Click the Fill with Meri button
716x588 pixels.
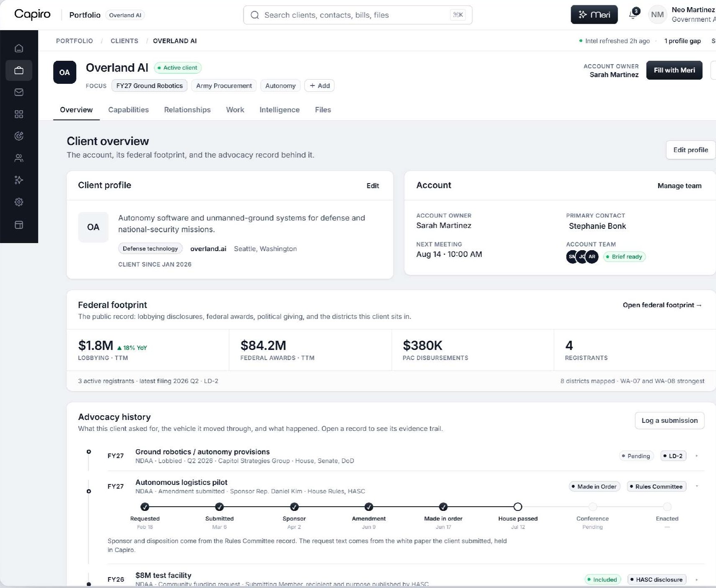(674, 70)
